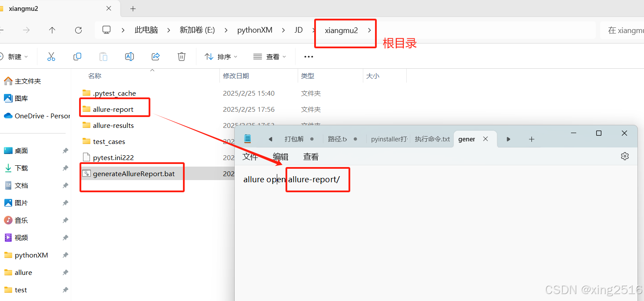Expand chevron after pythonXM in address bar
This screenshot has height=301, width=644.
pyautogui.click(x=283, y=30)
